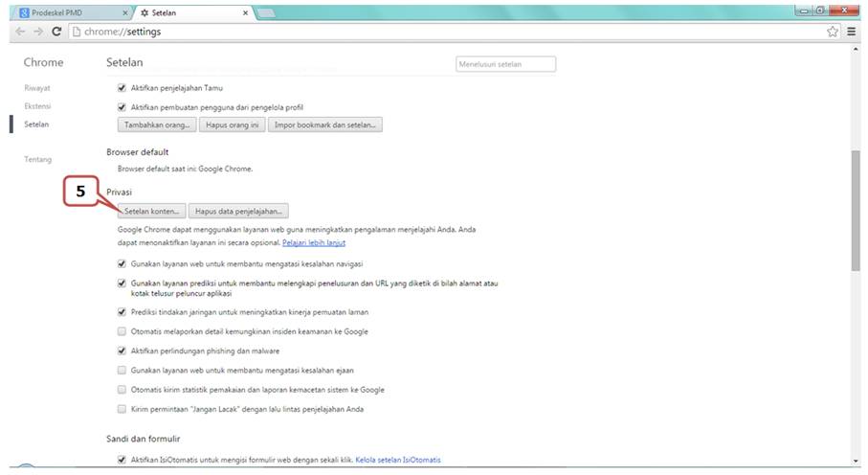
Task: Click Hapus data penjelajahan button
Action: tap(238, 212)
